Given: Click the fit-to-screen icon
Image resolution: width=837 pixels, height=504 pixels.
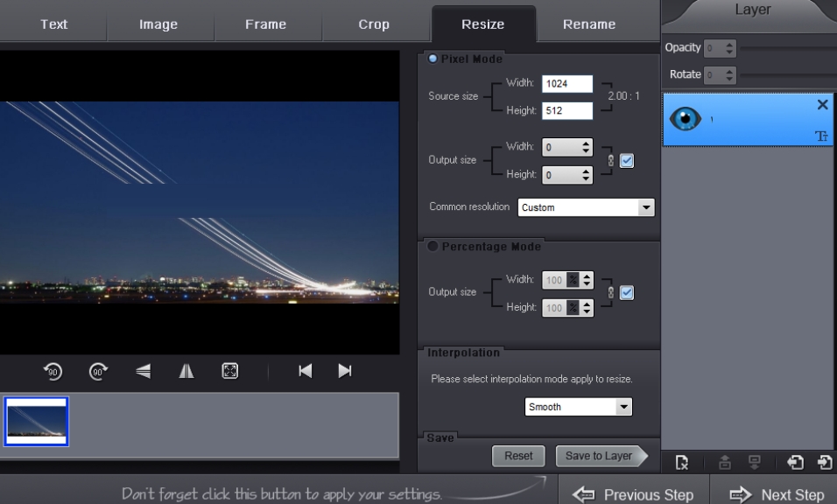Looking at the screenshot, I should pos(229,371).
